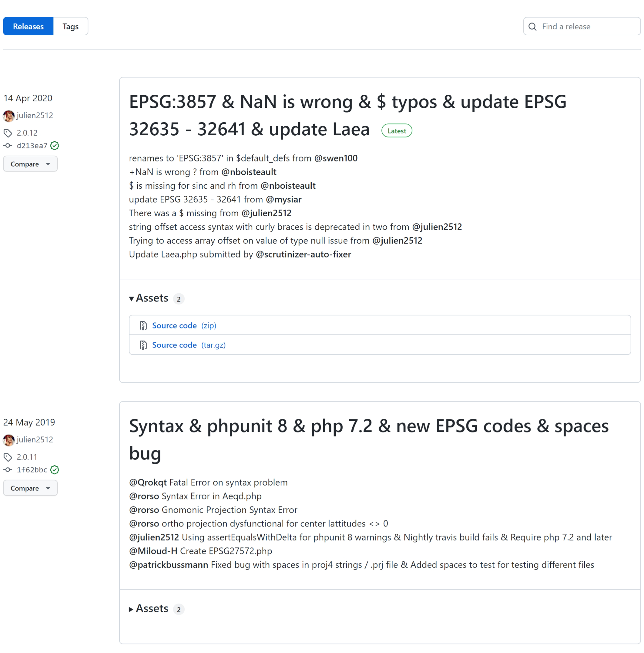Click the tag icon next to version 2.0.12
The width and height of the screenshot is (644, 653).
coord(8,132)
